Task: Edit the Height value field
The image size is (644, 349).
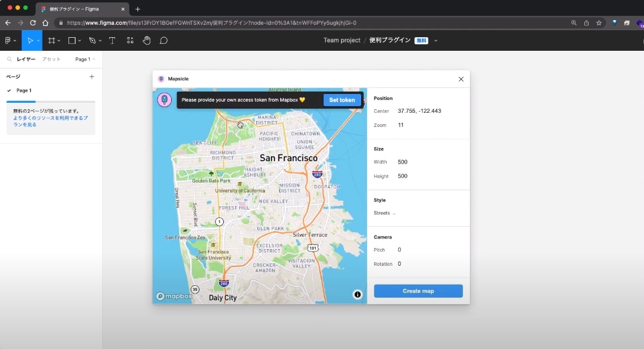Action: pos(403,176)
